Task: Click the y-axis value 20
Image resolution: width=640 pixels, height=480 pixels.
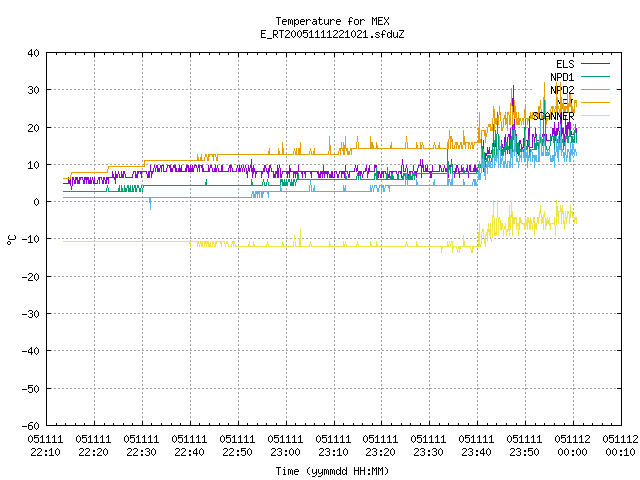Action: (33, 128)
